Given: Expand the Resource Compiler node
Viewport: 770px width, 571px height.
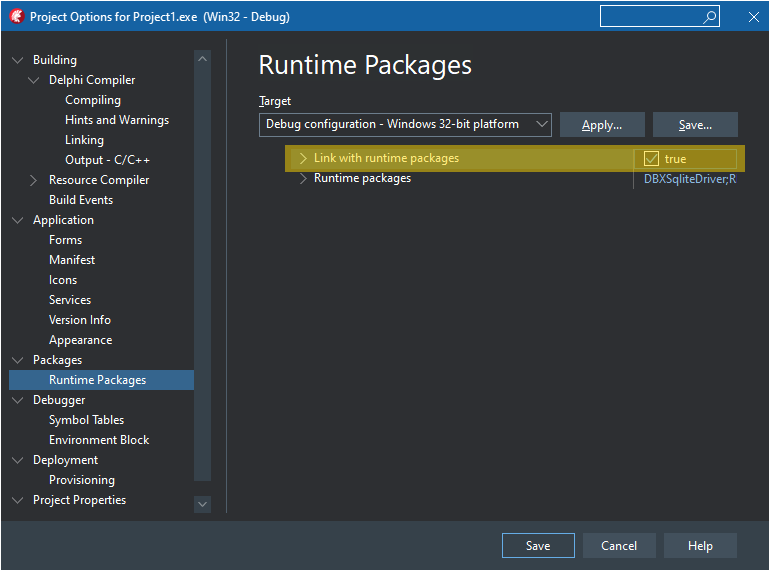Looking at the screenshot, I should click(34, 180).
